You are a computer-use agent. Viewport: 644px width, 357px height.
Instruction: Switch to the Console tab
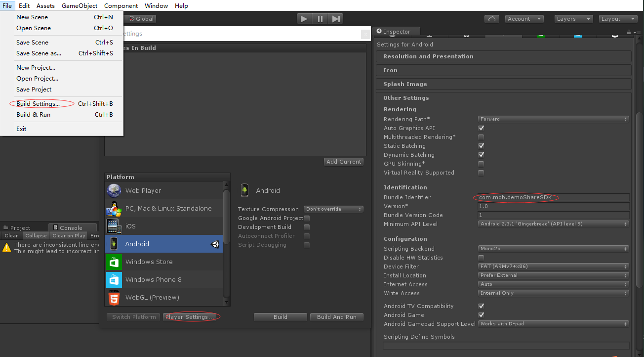pyautogui.click(x=71, y=228)
